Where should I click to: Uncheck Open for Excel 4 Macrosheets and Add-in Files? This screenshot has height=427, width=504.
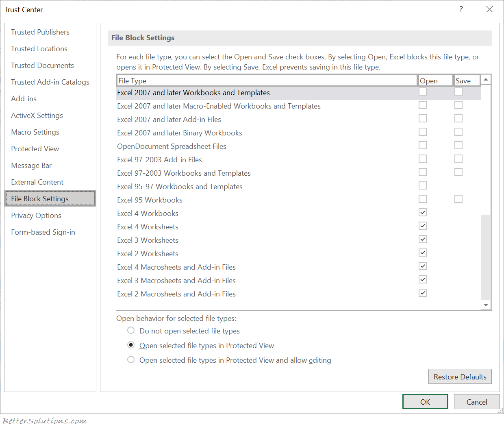(x=423, y=266)
